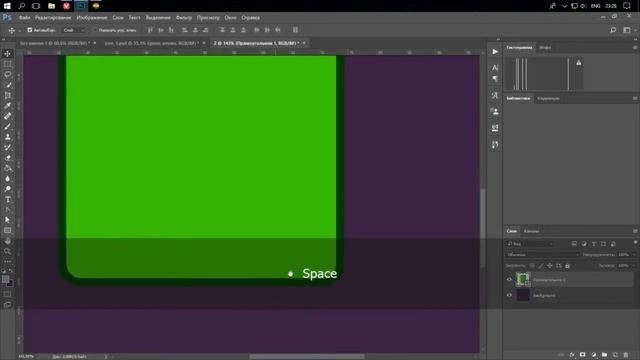Lock transparent pixels of layer
The height and width of the screenshot is (360, 640).
tap(532, 266)
